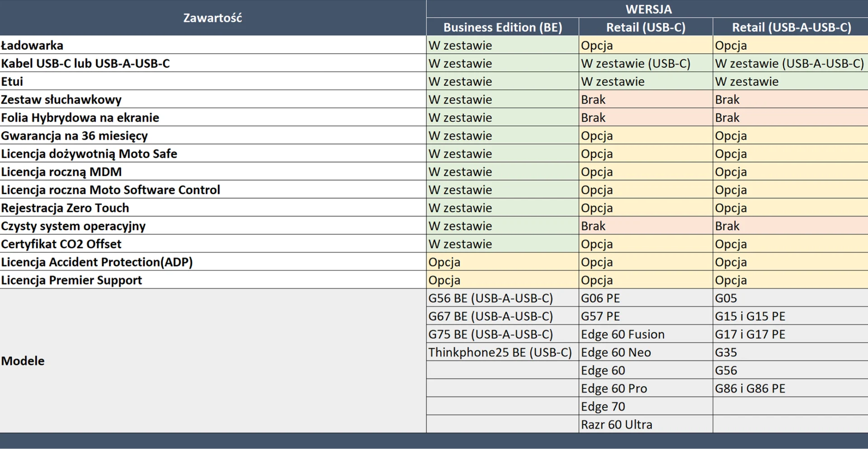Select "Brak" for Folia Hybrydowa under Retail (USB-A-USB-C)
Viewport: 868px width, 449px height.
coord(791,118)
